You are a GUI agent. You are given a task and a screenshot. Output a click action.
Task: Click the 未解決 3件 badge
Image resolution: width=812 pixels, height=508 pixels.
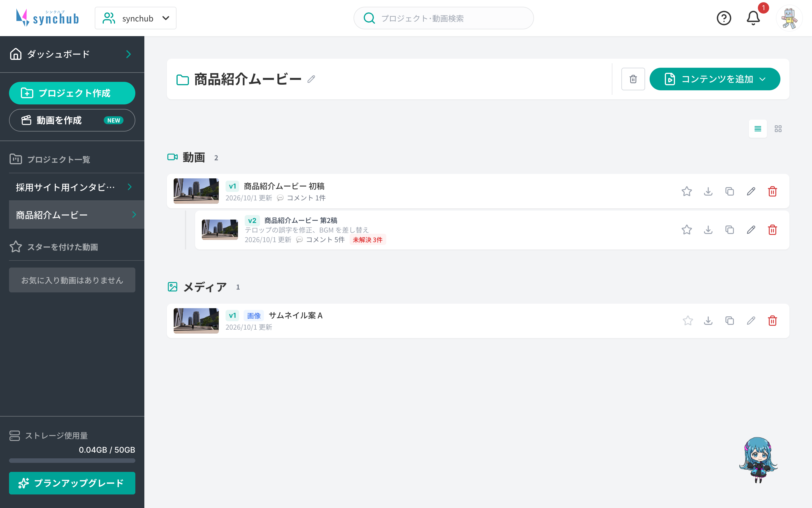point(368,240)
